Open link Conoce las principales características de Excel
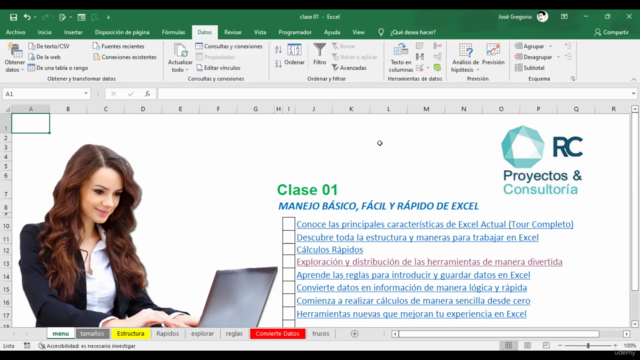Viewport: 640px width, 360px height. point(435,224)
